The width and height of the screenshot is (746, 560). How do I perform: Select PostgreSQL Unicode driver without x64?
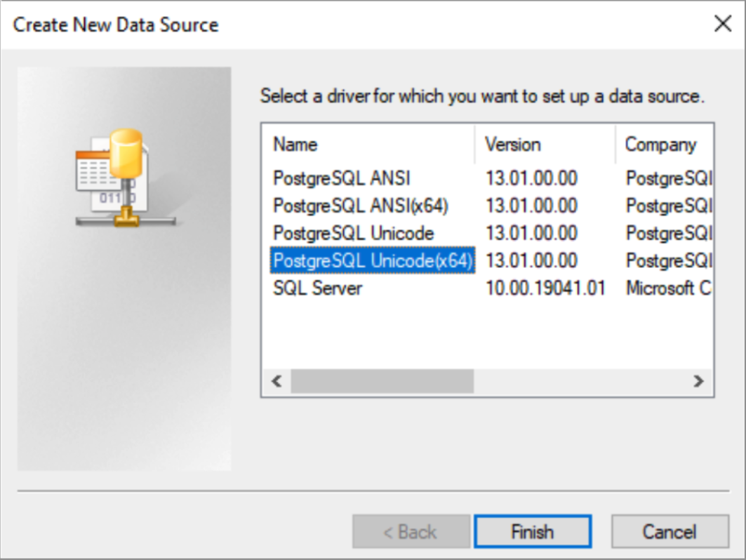353,234
